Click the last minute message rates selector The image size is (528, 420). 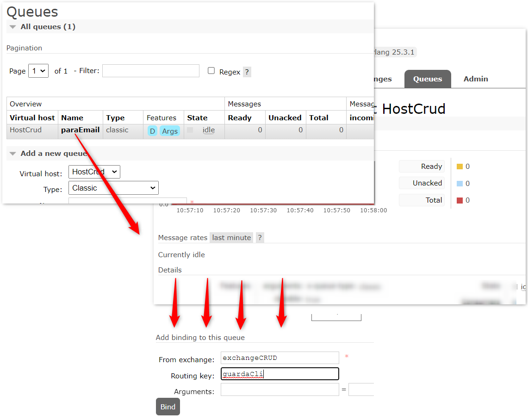tap(231, 238)
